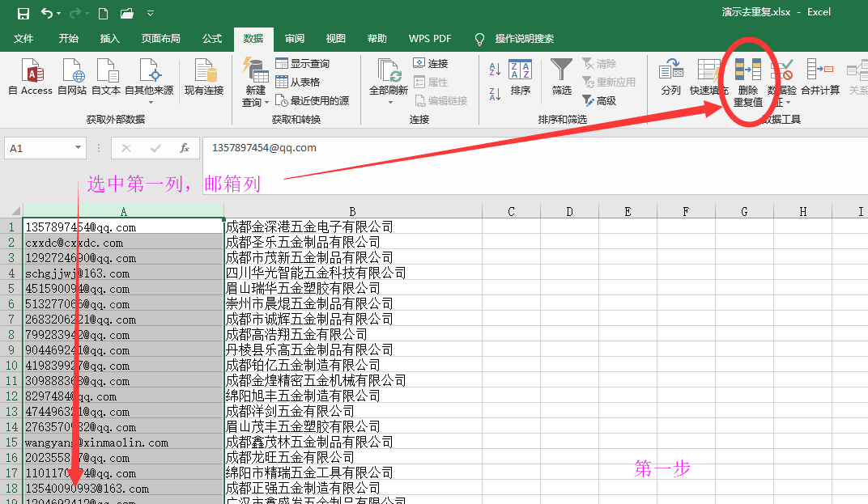Select row 5 header
The width and height of the screenshot is (868, 504).
pos(11,288)
